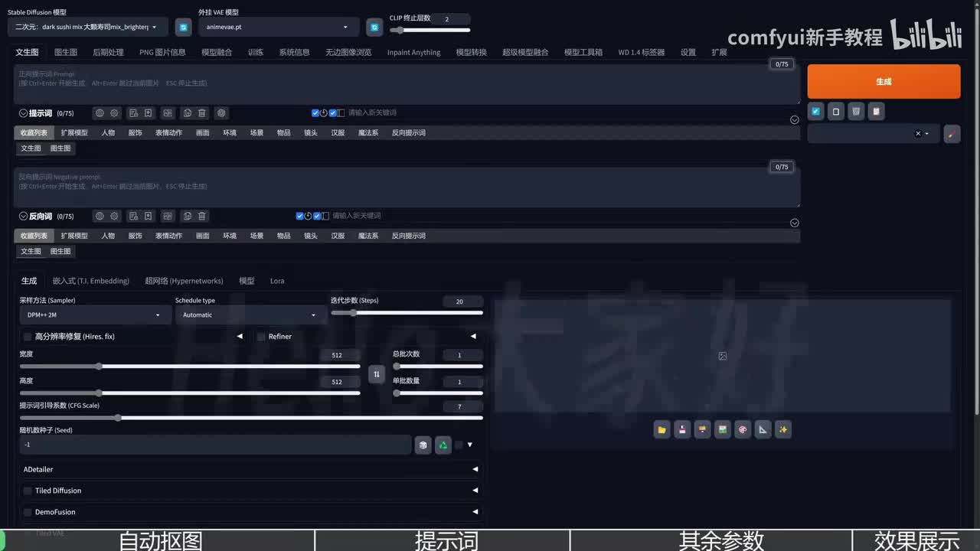This screenshot has width=980, height=551.
Task: Open the output folder icon
Action: click(x=662, y=429)
